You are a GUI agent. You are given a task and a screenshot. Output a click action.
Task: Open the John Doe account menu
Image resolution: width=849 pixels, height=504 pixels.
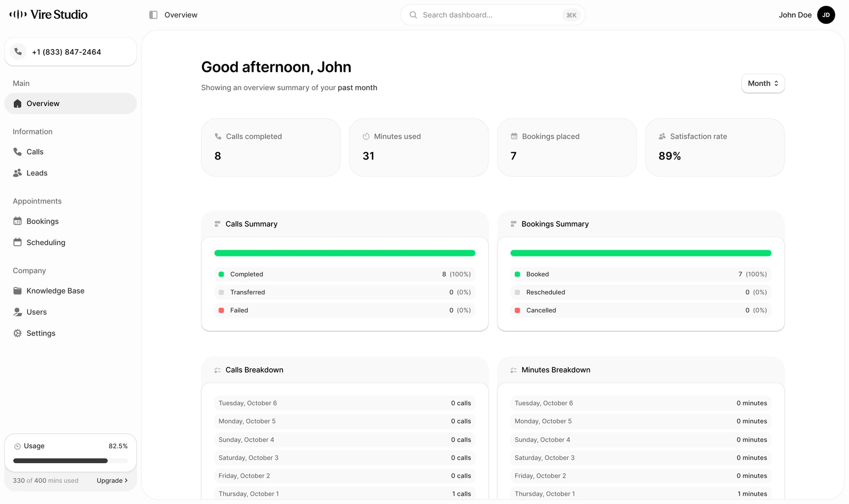(x=807, y=15)
